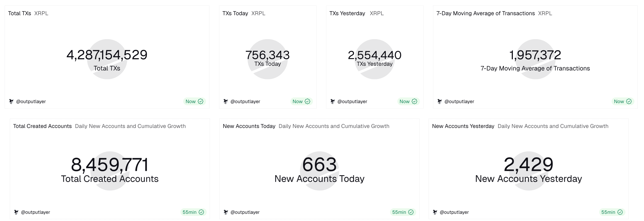The width and height of the screenshot is (644, 221).
Task: Click the 55min refresh badge on Total Created Accounts
Action: [x=189, y=212]
